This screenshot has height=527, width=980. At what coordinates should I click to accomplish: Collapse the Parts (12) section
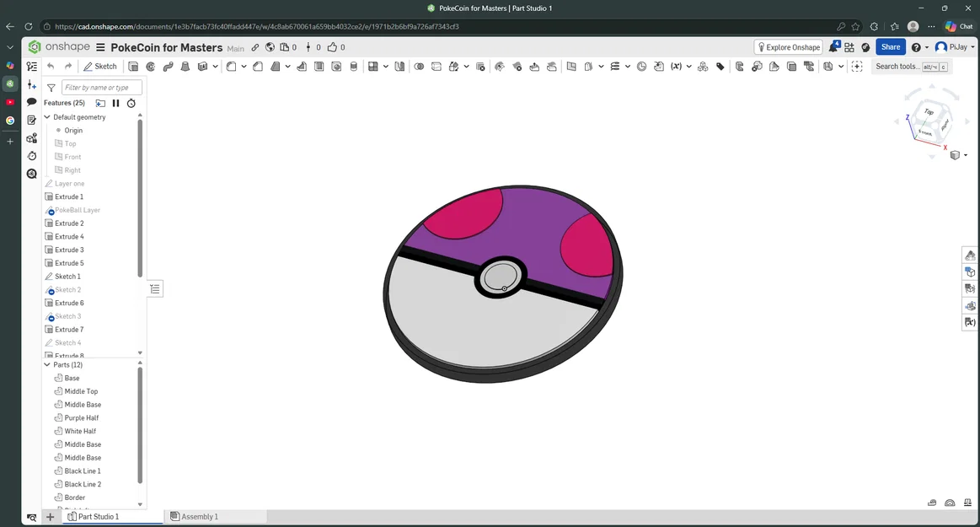coord(47,364)
